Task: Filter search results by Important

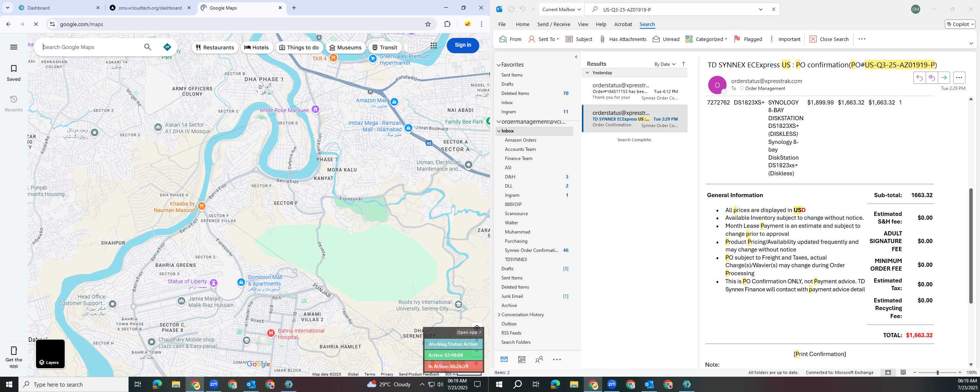Action: pyautogui.click(x=784, y=39)
